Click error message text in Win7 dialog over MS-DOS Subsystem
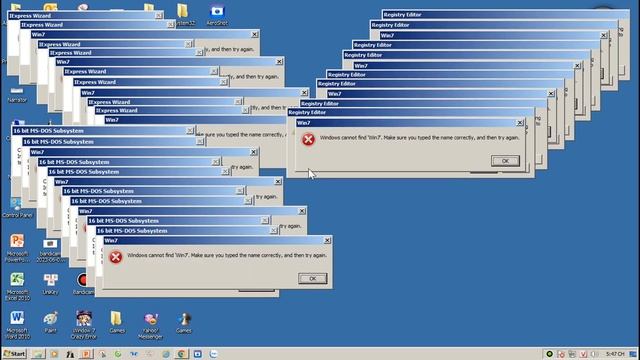Screen dimensions: 640x360 pos(227,256)
